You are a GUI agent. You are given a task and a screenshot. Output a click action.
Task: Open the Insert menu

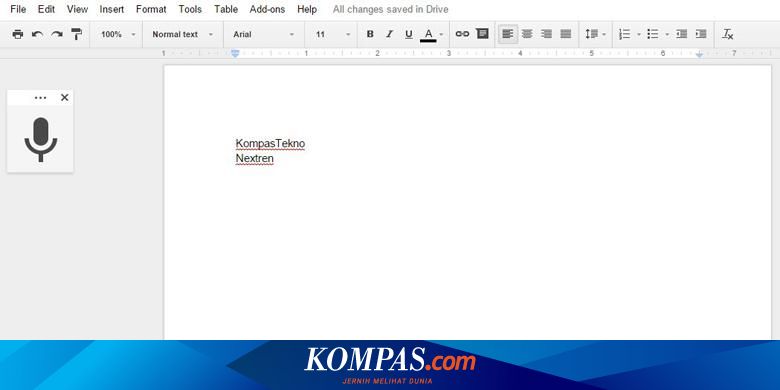[111, 9]
